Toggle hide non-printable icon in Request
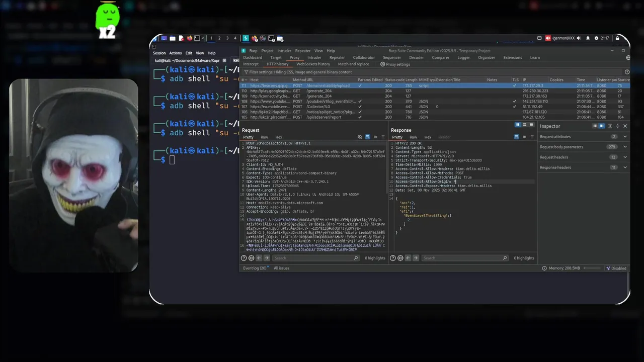 point(359,137)
